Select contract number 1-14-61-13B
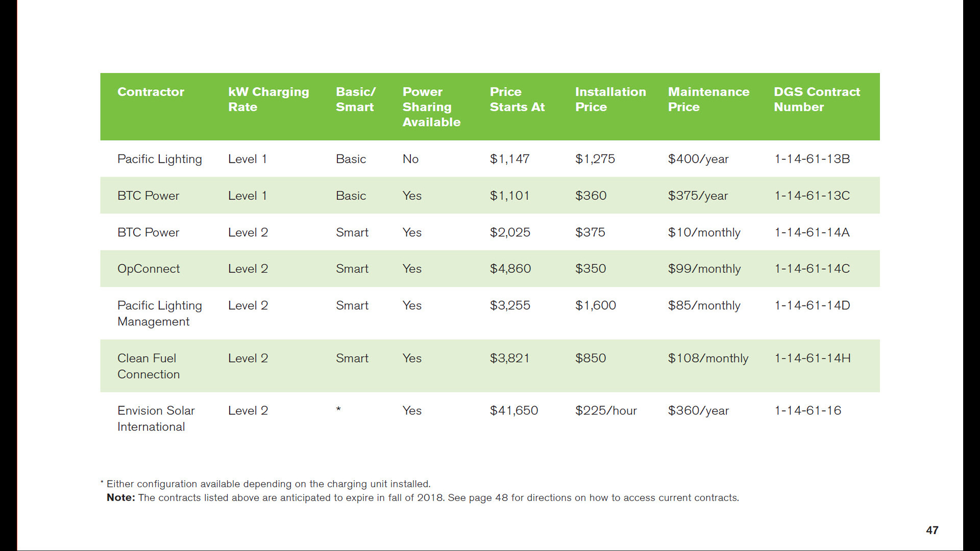The height and width of the screenshot is (551, 980). [812, 159]
